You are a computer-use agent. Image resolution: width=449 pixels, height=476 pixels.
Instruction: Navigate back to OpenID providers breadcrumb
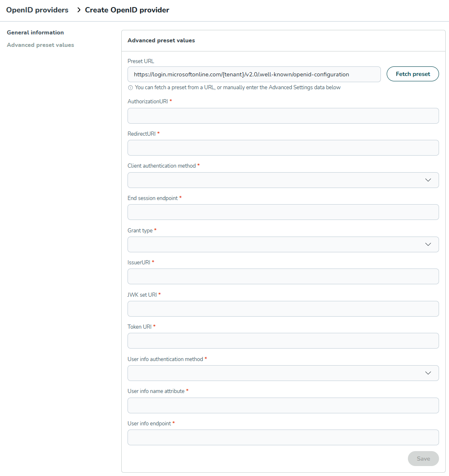(37, 10)
